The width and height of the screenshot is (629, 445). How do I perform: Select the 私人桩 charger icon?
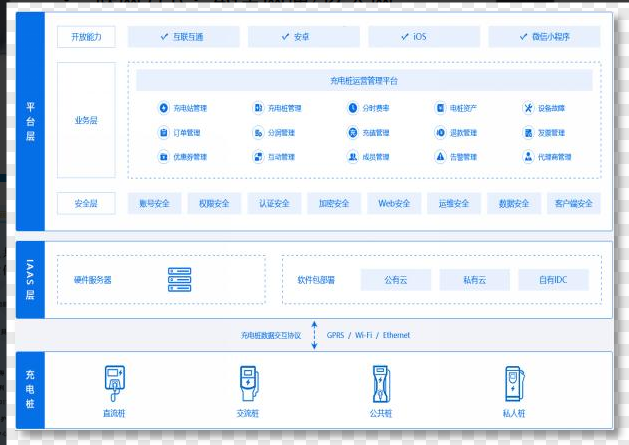tap(514, 384)
